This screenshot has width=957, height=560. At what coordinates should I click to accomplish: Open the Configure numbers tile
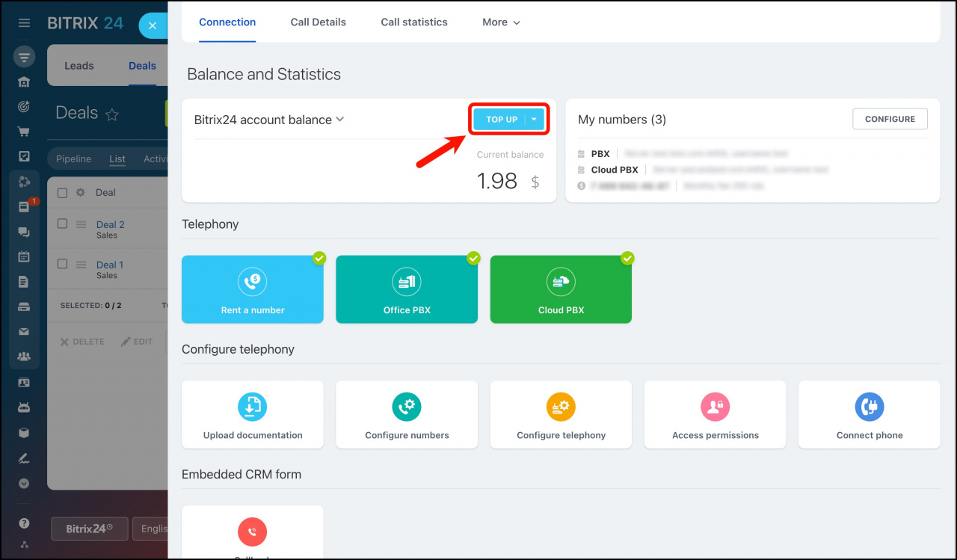(x=407, y=414)
